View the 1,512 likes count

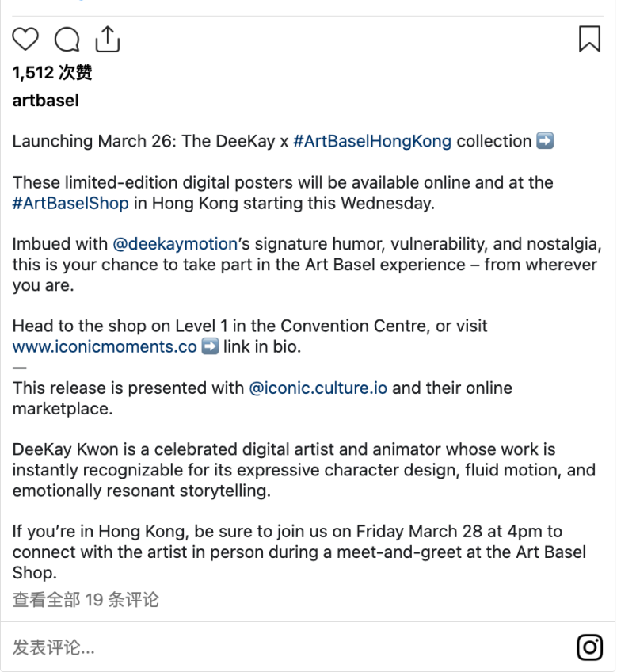click(x=52, y=72)
